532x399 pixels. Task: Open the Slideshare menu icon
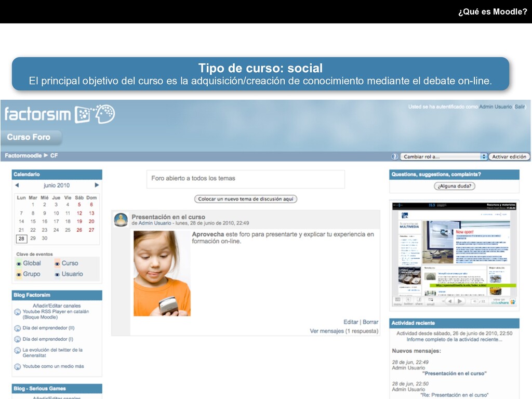tap(397, 301)
